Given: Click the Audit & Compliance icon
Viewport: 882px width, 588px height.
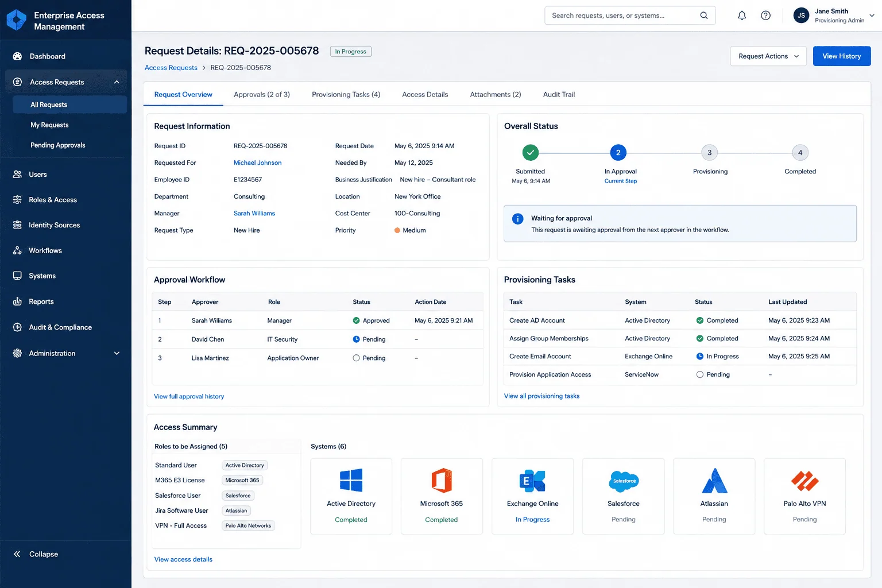Looking at the screenshot, I should pos(17,327).
